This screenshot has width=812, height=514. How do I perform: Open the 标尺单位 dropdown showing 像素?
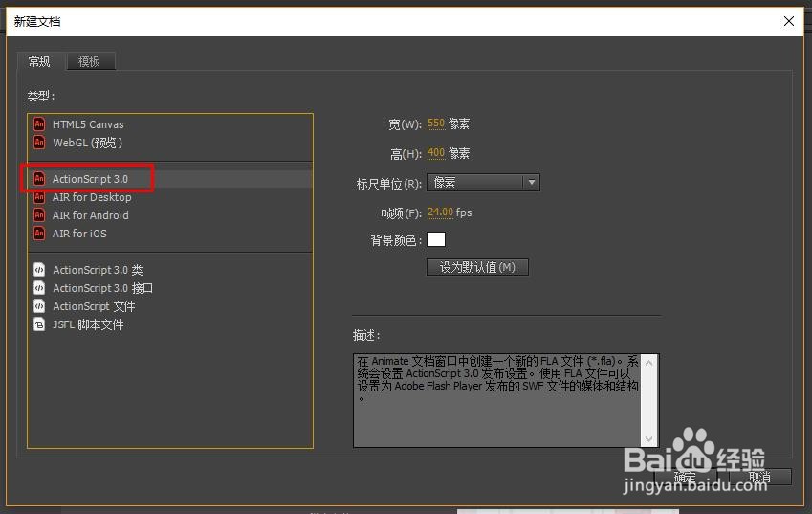coord(483,183)
